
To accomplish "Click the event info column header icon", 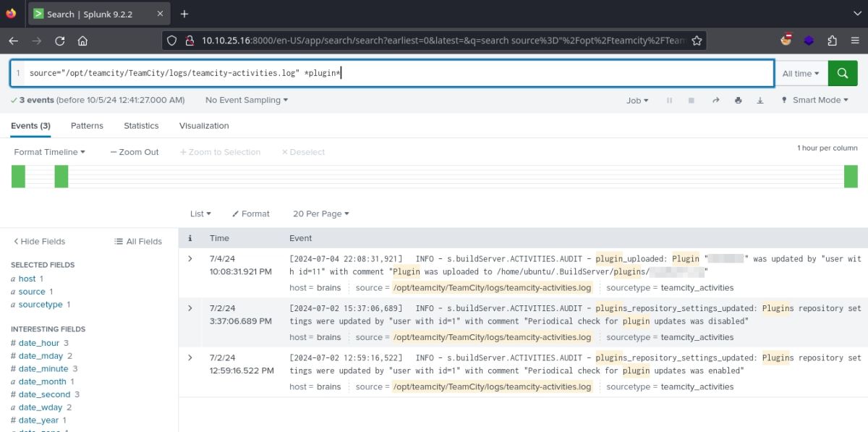I will tap(190, 238).
